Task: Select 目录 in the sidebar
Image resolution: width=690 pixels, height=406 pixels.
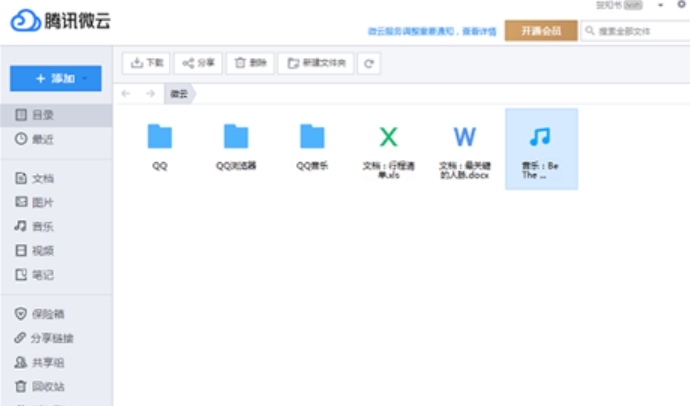Action: point(56,115)
